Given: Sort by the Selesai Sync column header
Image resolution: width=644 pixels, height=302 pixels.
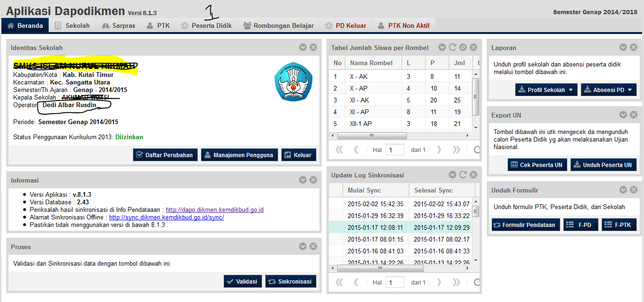Looking at the screenshot, I should pos(442,190).
